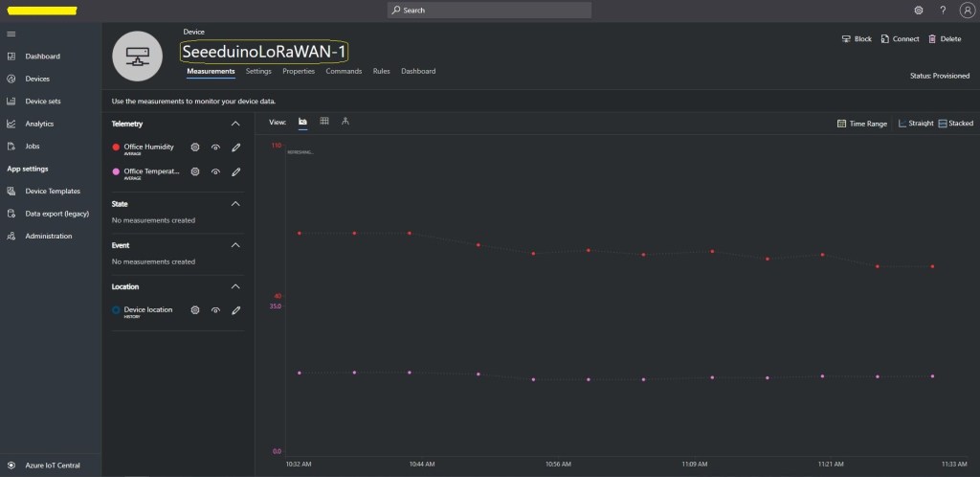Open global settings gear in top bar
Screen dimensions: 980x477
919,11
